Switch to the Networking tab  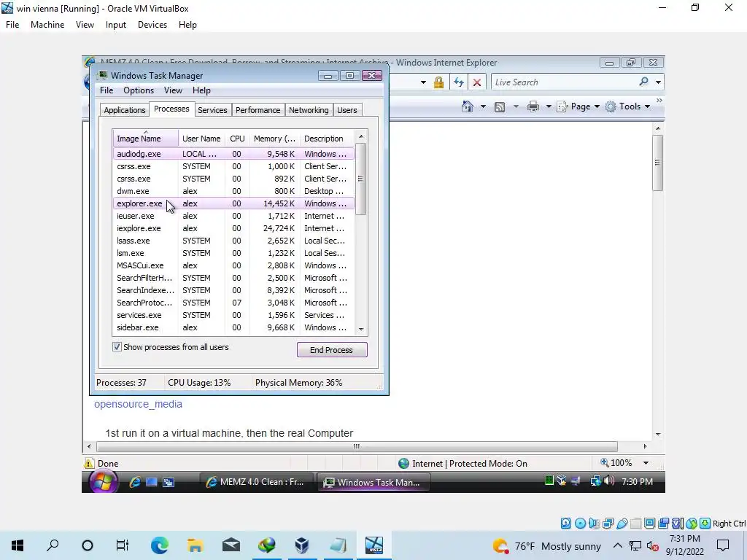tap(309, 110)
